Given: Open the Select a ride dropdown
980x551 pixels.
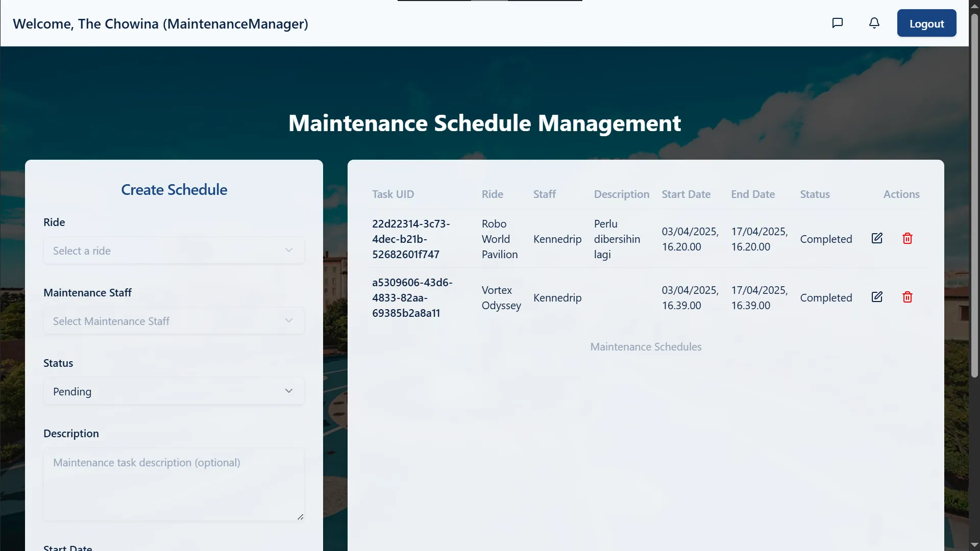Looking at the screenshot, I should pos(174,251).
